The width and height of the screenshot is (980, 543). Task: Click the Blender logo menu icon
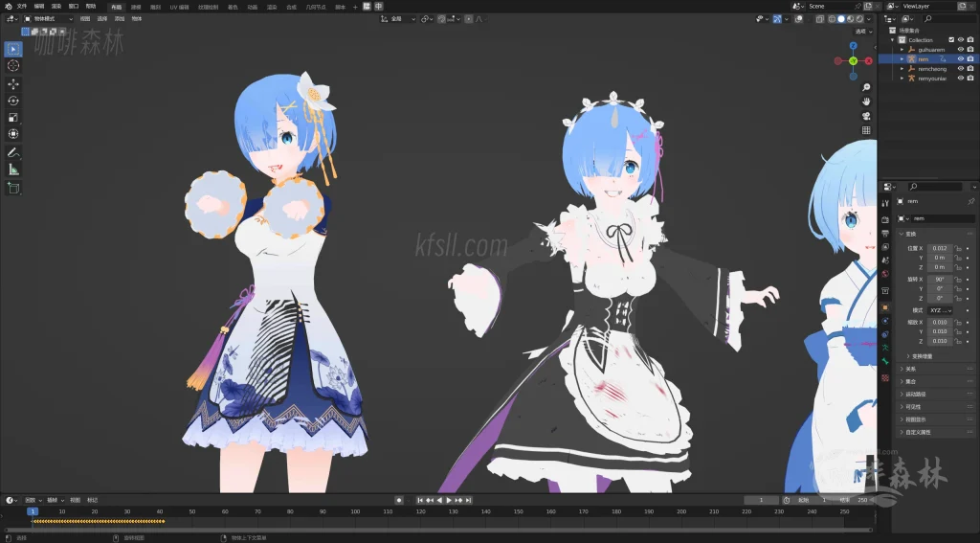point(8,7)
